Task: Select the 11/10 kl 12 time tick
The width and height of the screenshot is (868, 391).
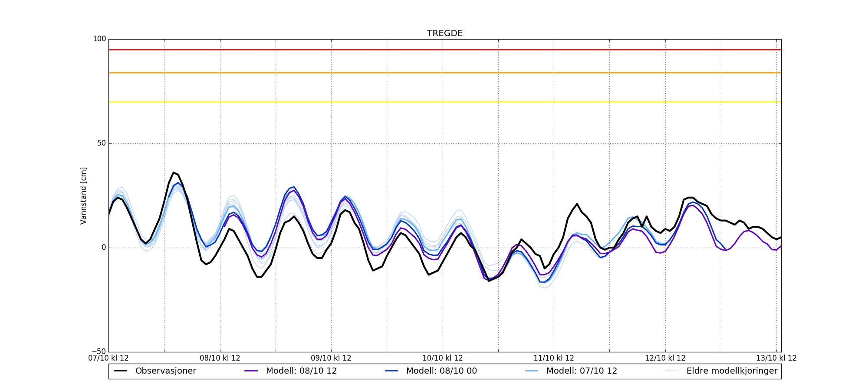Action: (554, 358)
